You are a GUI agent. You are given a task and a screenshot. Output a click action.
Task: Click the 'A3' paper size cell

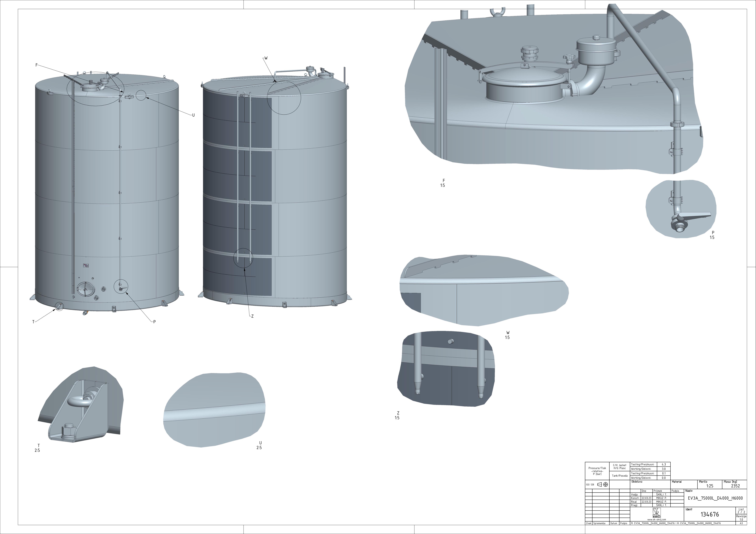[x=741, y=523]
